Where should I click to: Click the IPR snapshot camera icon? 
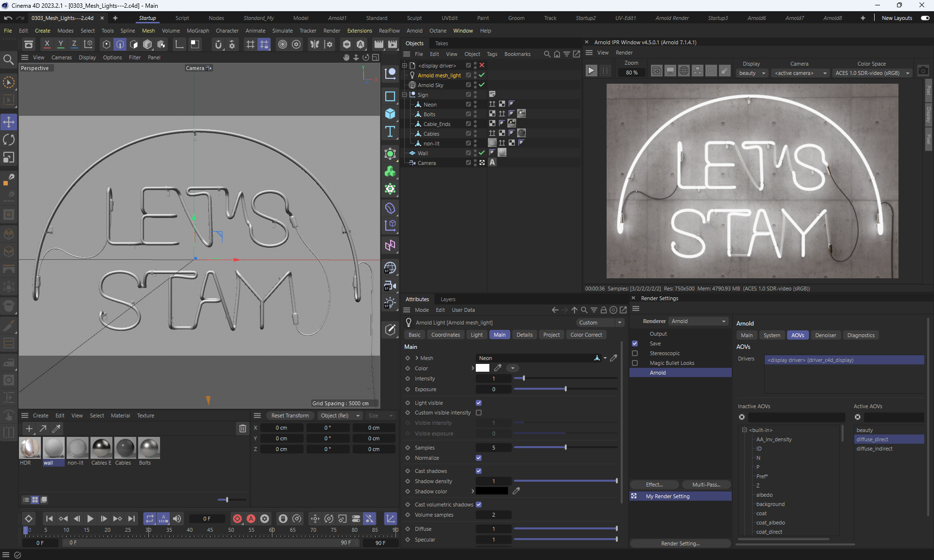tap(923, 71)
